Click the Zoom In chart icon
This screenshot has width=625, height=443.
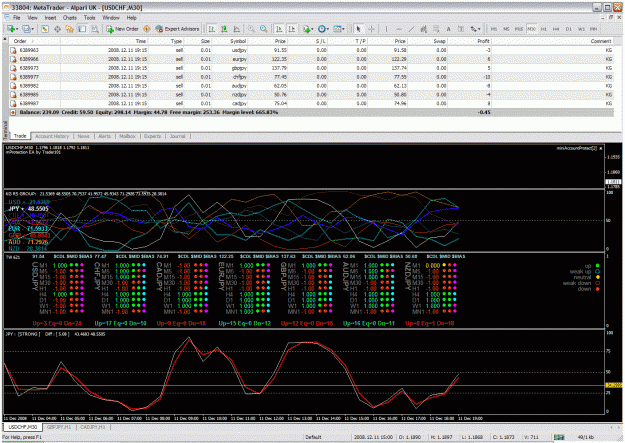pos(251,29)
